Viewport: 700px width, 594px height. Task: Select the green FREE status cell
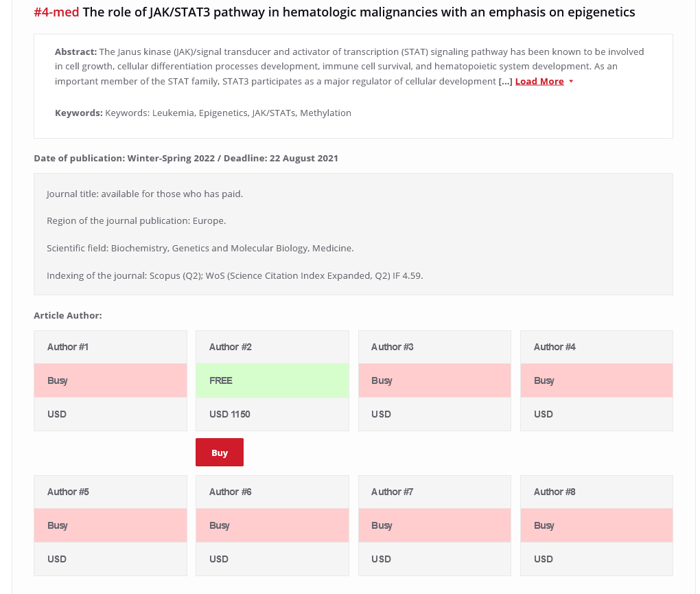click(272, 380)
